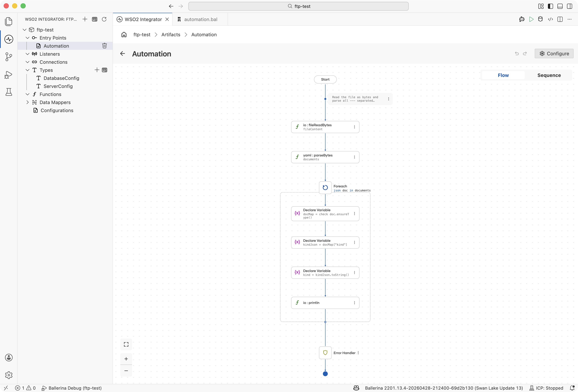Zoom in the diagram with the plus button

click(126, 359)
